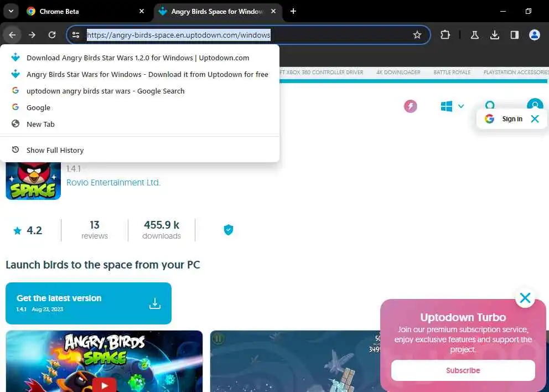Click the security verified shield icon
549x392 pixels.
click(x=228, y=230)
